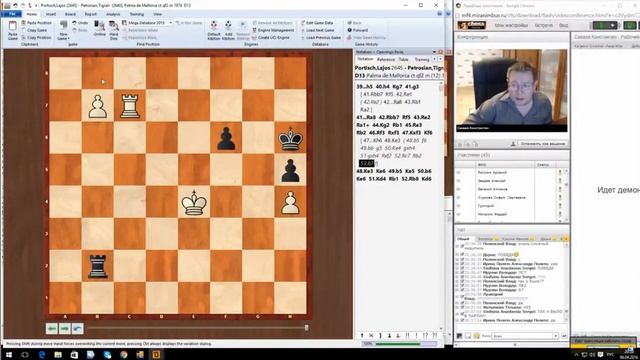The width and height of the screenshot is (640, 360).
Task: Toggle checkbox on chat message below Дорин
Action: [462, 259]
